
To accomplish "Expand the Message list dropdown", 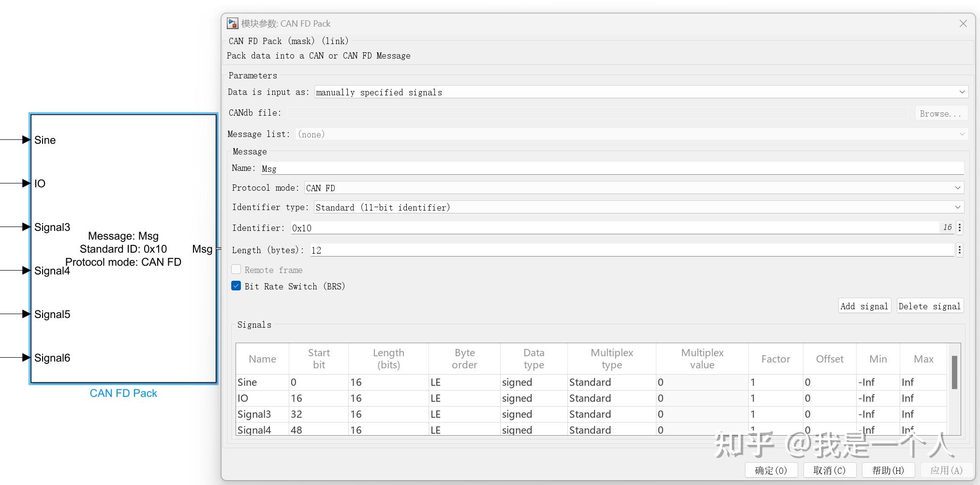I will (x=962, y=134).
